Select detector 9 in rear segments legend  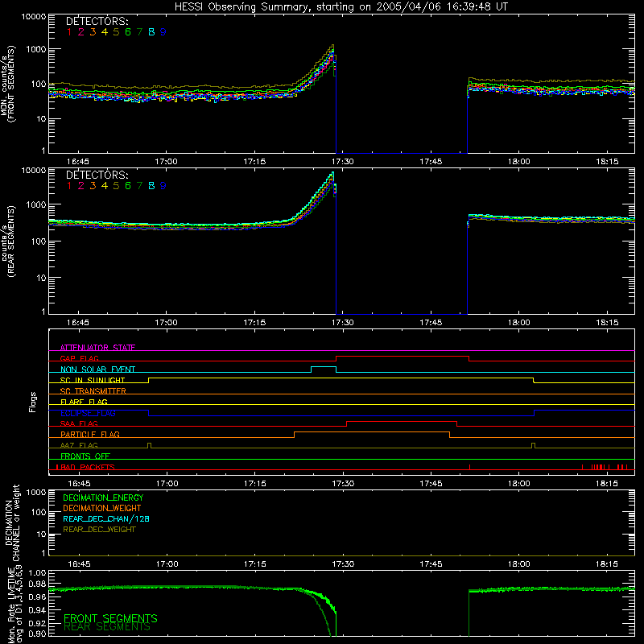[163, 186]
